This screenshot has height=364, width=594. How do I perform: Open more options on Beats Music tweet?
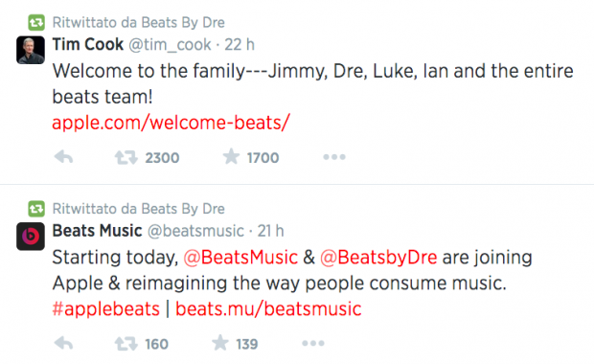[x=313, y=343]
